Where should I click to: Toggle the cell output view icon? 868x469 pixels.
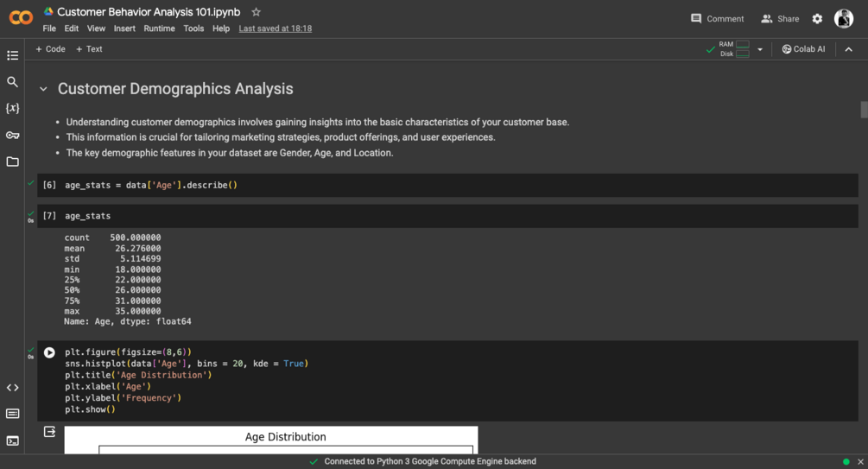(49, 432)
